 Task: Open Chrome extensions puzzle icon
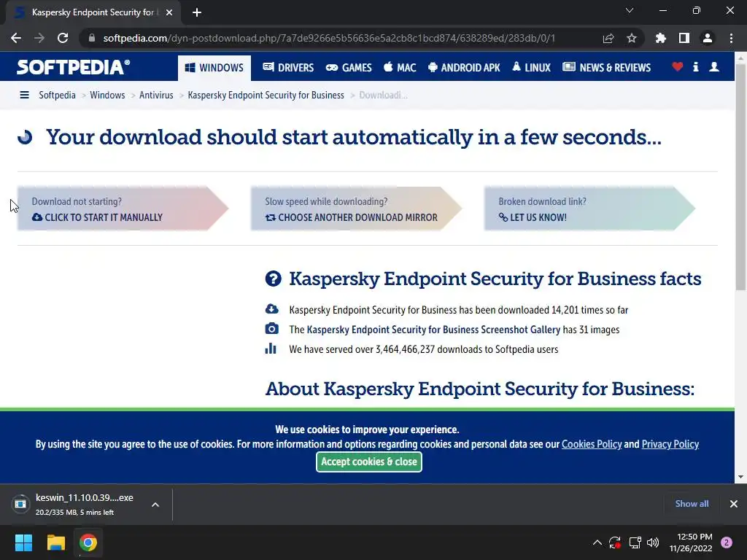point(661,38)
